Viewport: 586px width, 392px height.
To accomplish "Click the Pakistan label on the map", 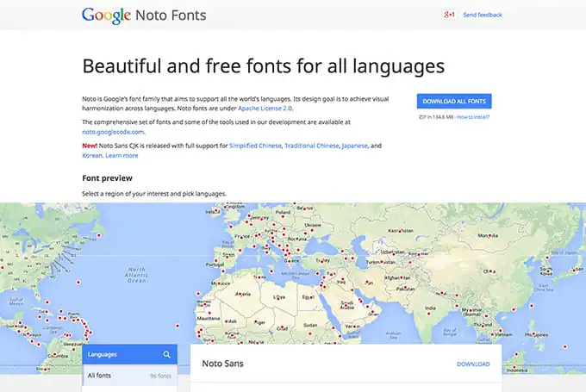I will point(406,289).
